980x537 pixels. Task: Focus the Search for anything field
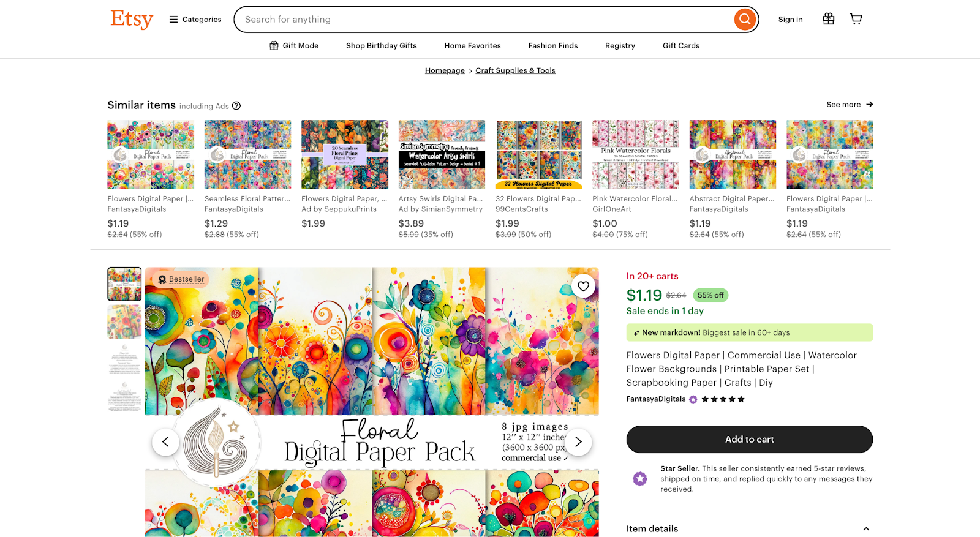pyautogui.click(x=484, y=20)
